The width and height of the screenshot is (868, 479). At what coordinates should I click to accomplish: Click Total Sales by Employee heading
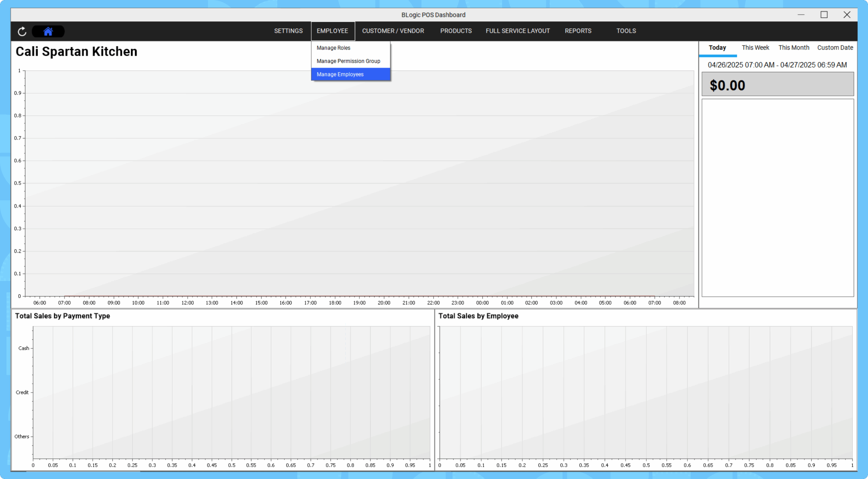[478, 316]
